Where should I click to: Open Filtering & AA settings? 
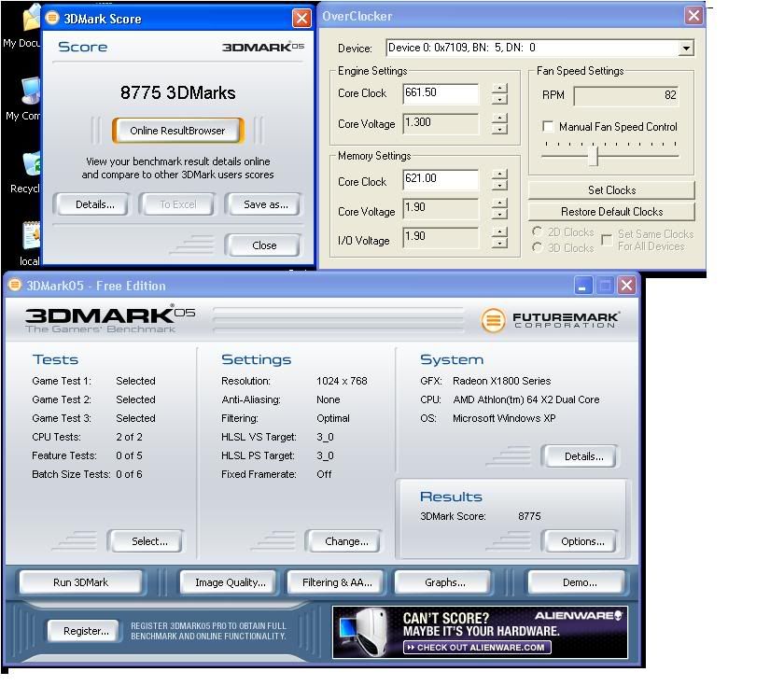click(x=337, y=582)
